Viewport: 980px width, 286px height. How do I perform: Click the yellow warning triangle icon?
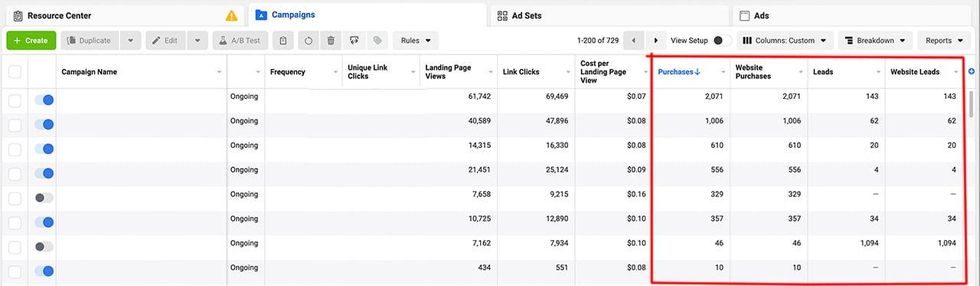(231, 15)
